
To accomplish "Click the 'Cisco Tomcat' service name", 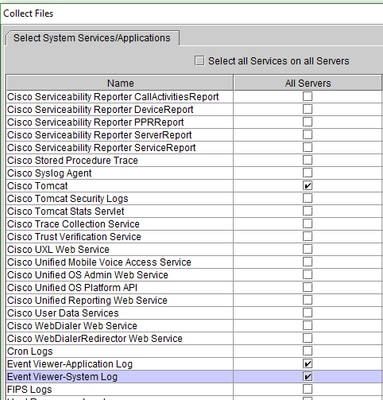I will pos(37,186).
